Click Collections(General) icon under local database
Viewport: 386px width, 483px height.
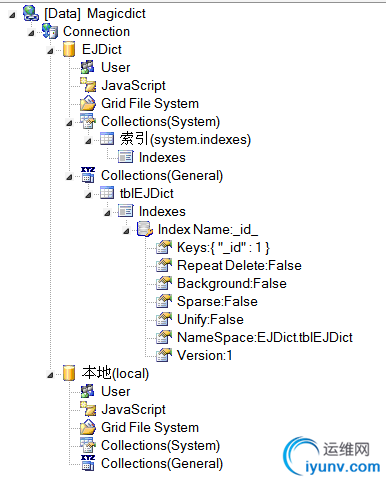tap(88, 463)
